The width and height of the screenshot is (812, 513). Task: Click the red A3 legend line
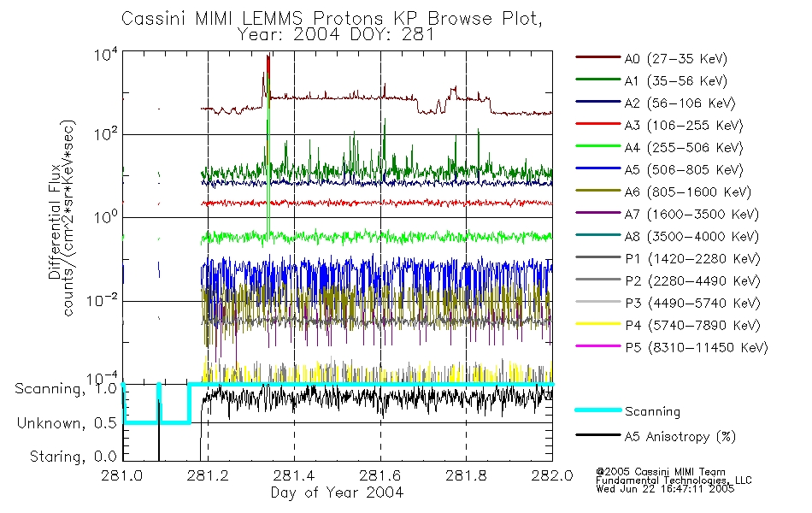coord(597,124)
